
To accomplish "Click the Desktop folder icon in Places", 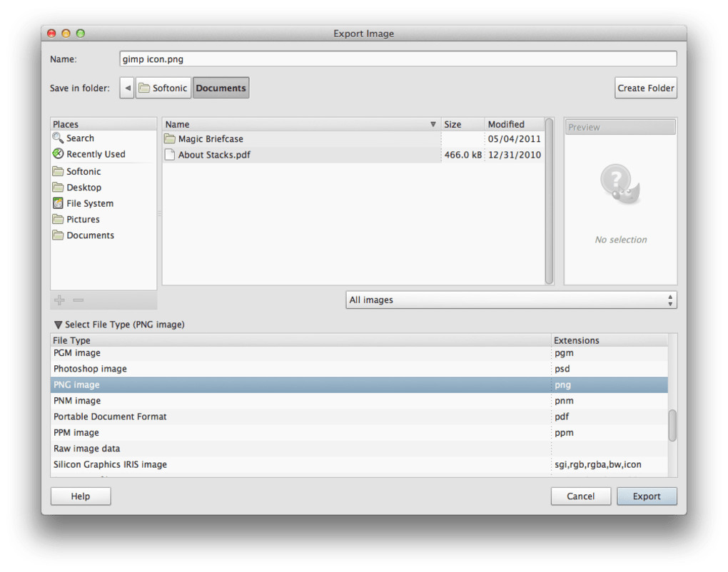I will tap(58, 187).
